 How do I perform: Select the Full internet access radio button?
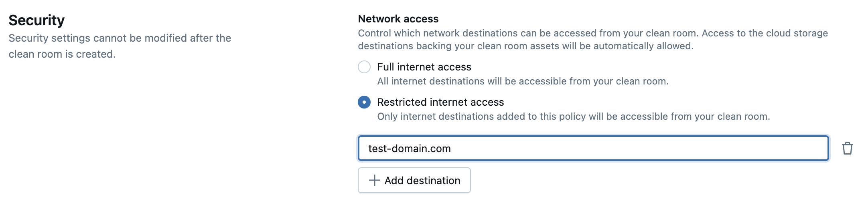[x=364, y=67]
